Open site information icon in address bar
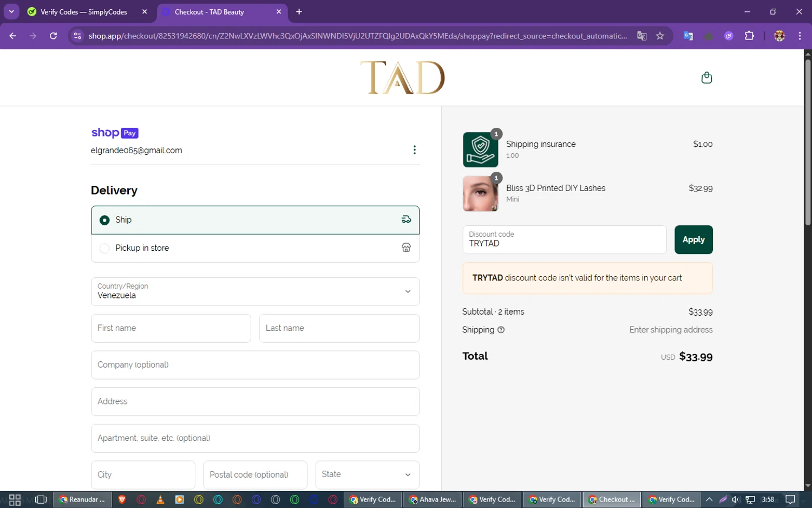The image size is (812, 508). pyautogui.click(x=77, y=36)
